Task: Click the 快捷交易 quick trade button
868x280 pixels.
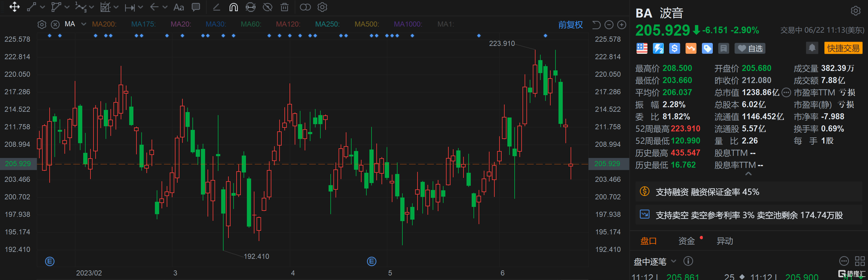Action: coord(843,48)
